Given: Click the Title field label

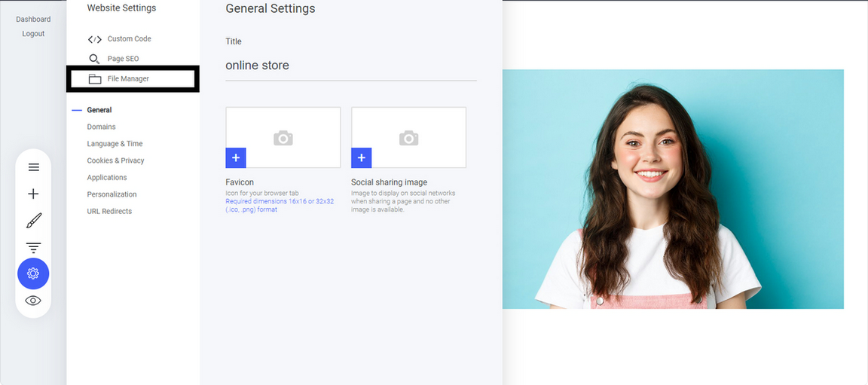Looking at the screenshot, I should (234, 41).
